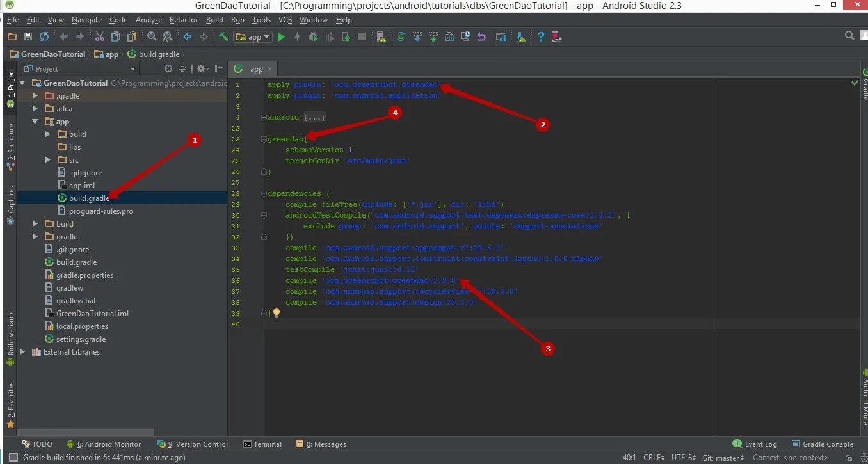Click the Redo arrow toolbar icon

79,37
